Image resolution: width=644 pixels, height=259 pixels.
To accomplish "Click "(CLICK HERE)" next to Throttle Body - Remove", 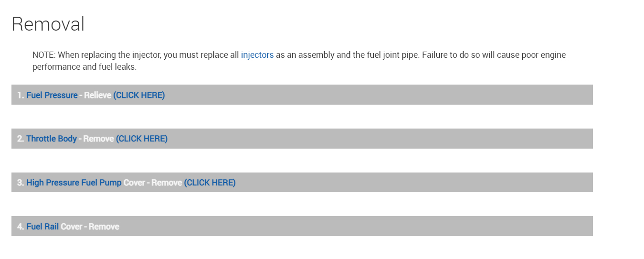I will [142, 139].
